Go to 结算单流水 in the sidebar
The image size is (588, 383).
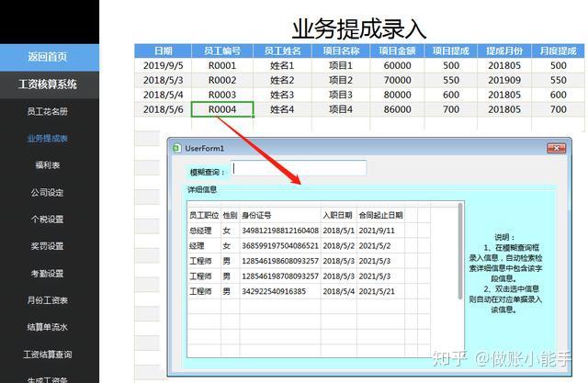coord(48,327)
